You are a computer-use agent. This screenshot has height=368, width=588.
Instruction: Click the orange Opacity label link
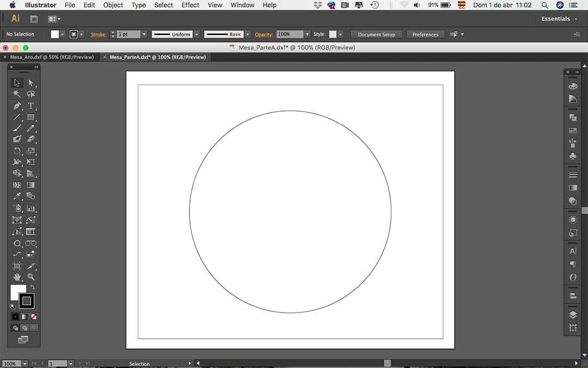click(264, 34)
